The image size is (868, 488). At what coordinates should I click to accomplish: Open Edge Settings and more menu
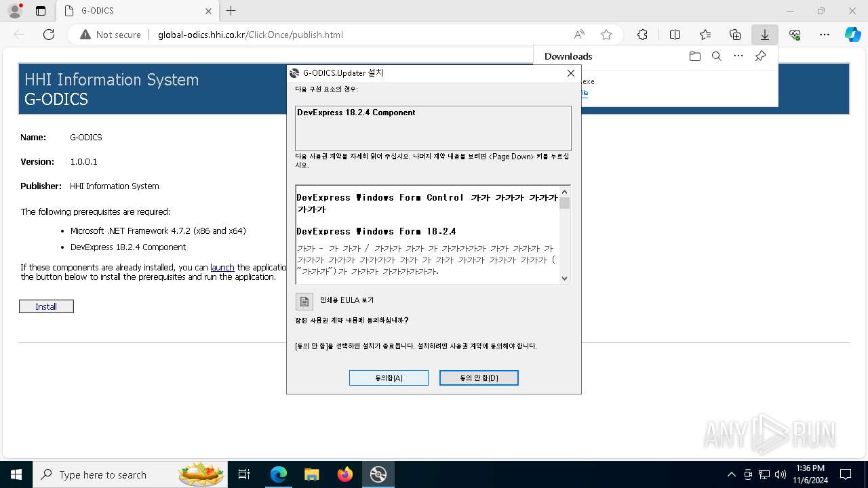(x=825, y=35)
